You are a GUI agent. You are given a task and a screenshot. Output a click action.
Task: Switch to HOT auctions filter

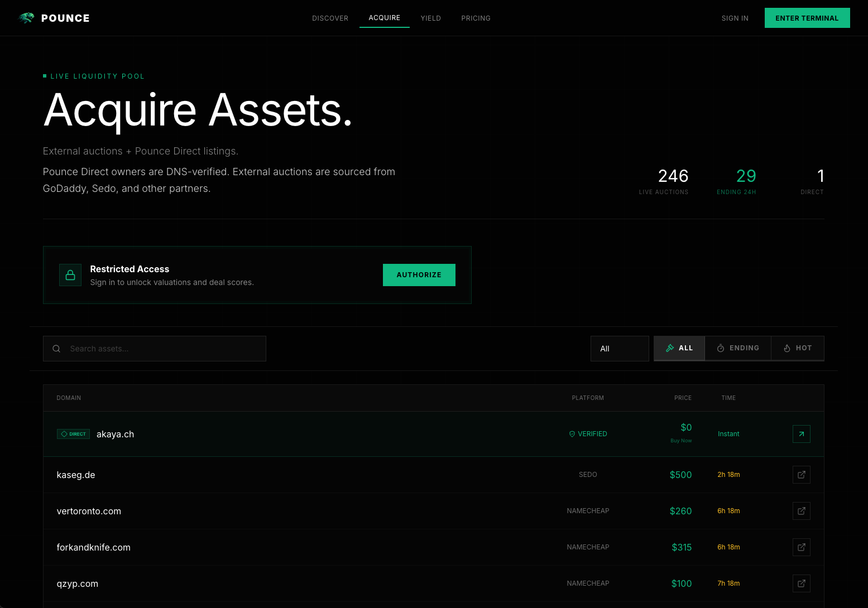798,348
